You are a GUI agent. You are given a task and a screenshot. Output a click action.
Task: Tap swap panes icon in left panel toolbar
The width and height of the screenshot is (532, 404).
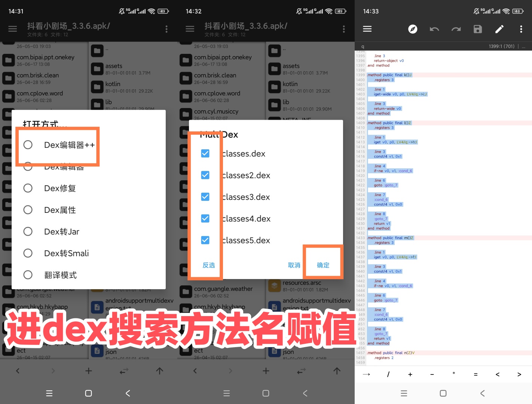click(124, 371)
